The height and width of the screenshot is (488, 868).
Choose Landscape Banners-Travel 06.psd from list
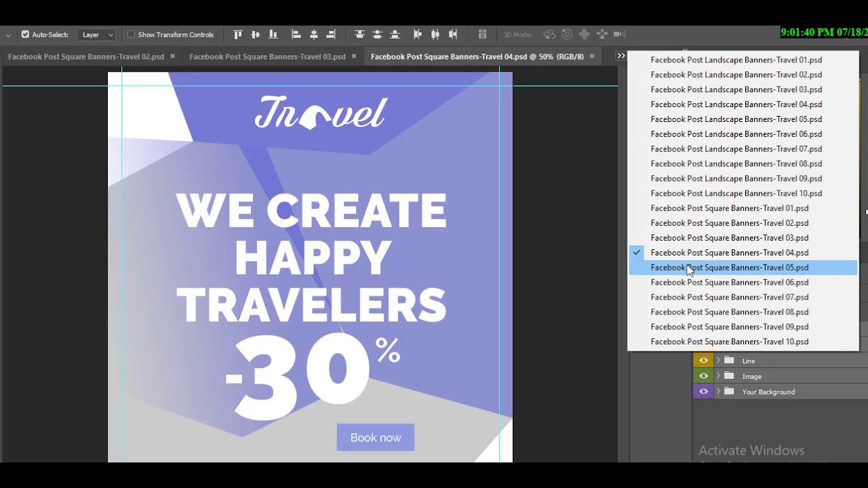coord(743,134)
